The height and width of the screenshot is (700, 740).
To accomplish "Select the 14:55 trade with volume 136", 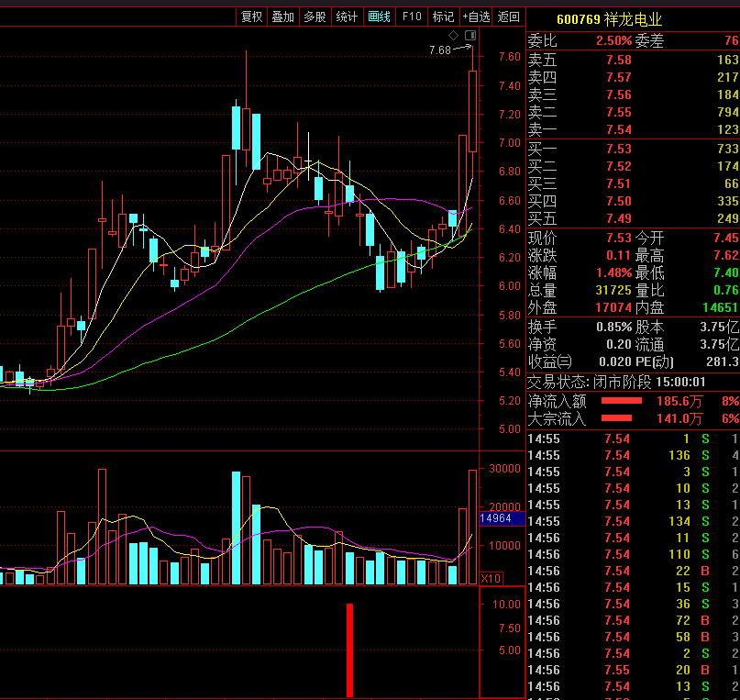I will 633,455.
